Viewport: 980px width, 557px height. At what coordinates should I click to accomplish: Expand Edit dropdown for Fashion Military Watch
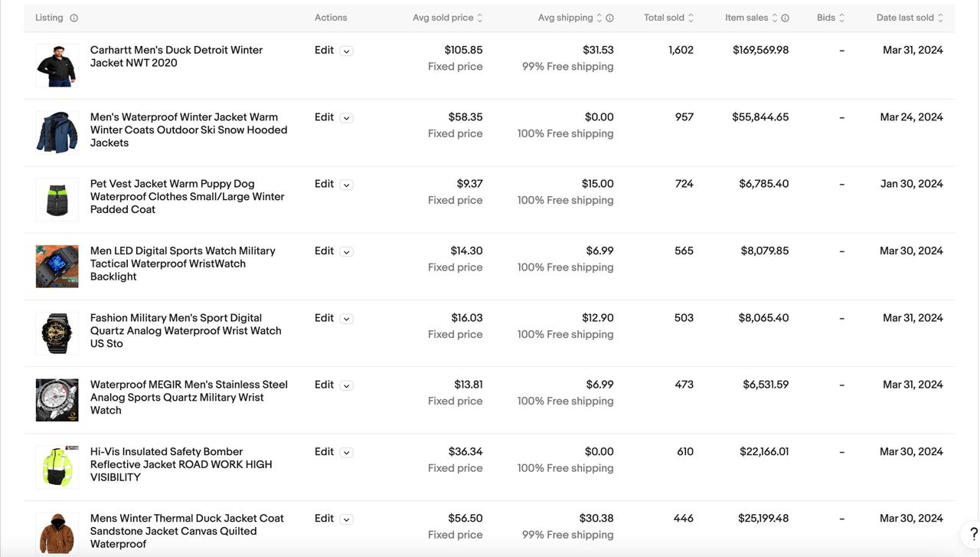[346, 319]
